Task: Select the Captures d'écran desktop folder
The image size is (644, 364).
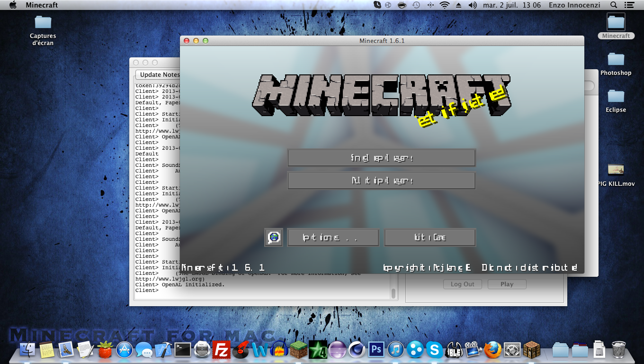Action: [43, 30]
